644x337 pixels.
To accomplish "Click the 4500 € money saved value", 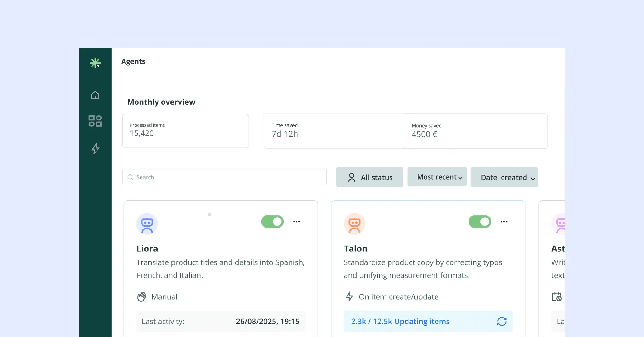I will pyautogui.click(x=425, y=134).
